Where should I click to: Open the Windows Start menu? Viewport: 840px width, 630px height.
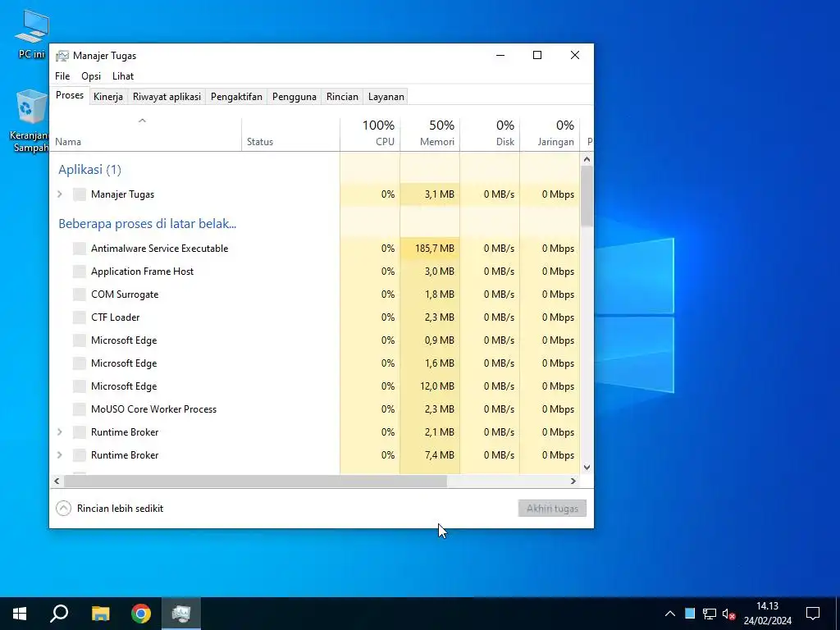(20, 614)
